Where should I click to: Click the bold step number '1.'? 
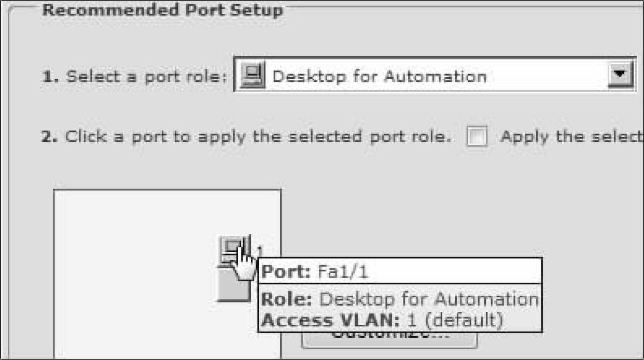tap(51, 77)
